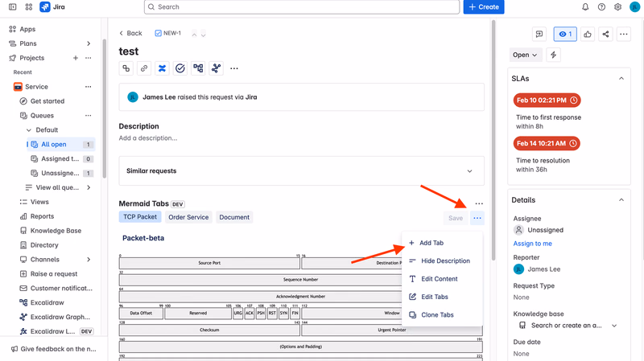This screenshot has height=361, width=644.
Task: Open the lightning bolt automation button
Action: [553, 55]
